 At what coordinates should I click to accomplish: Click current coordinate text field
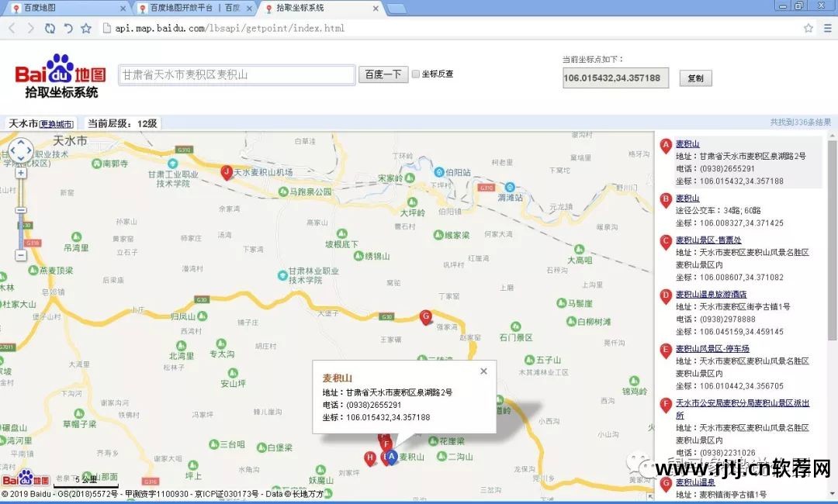(x=615, y=78)
